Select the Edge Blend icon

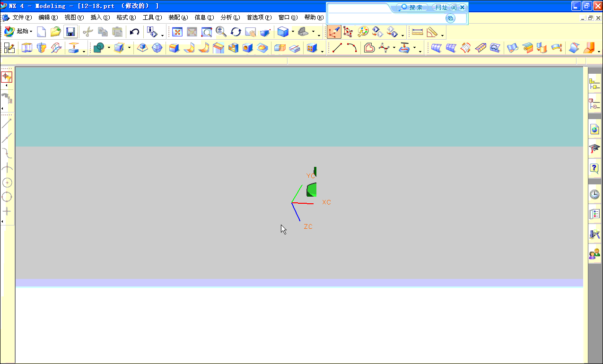(175, 48)
